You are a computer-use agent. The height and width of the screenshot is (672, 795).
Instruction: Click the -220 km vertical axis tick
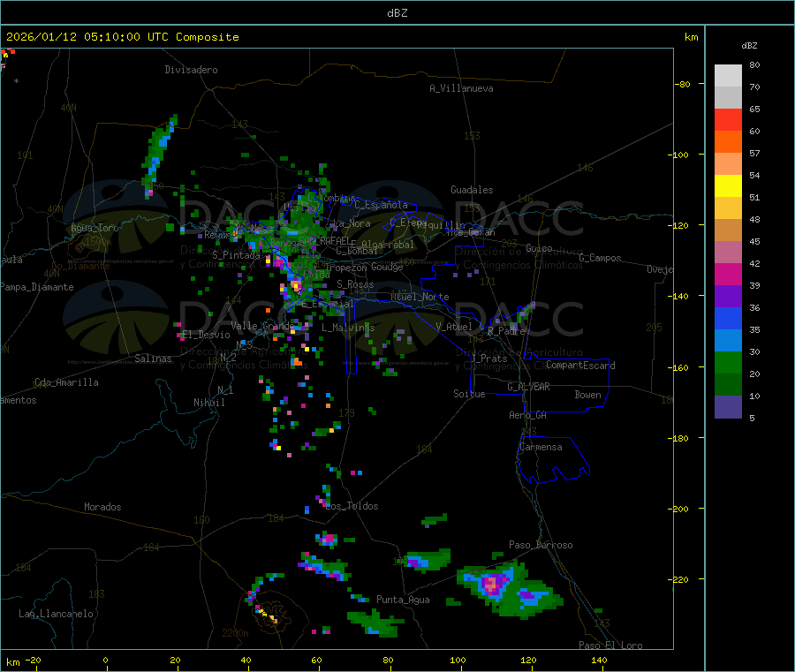point(680,580)
